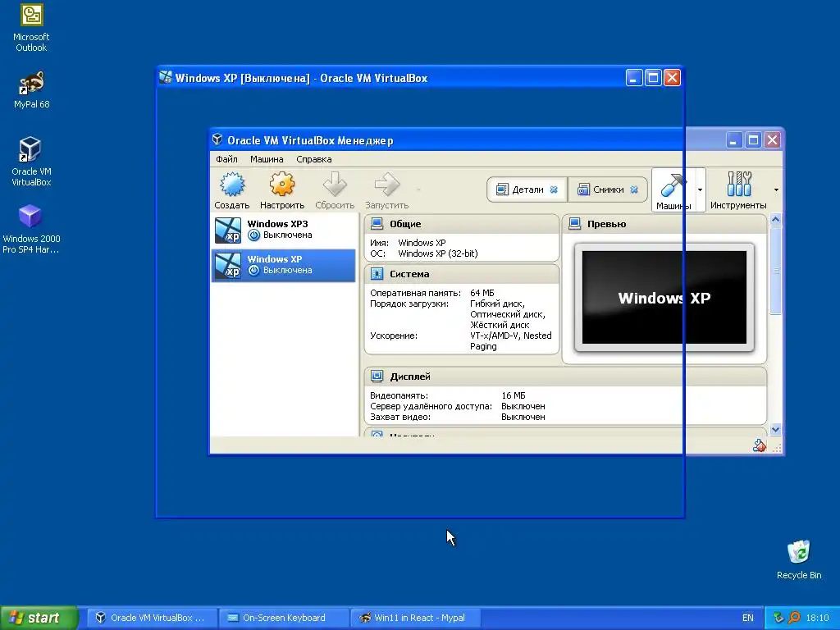
Task: Close the Детали tab with its x icon
Action: [554, 189]
